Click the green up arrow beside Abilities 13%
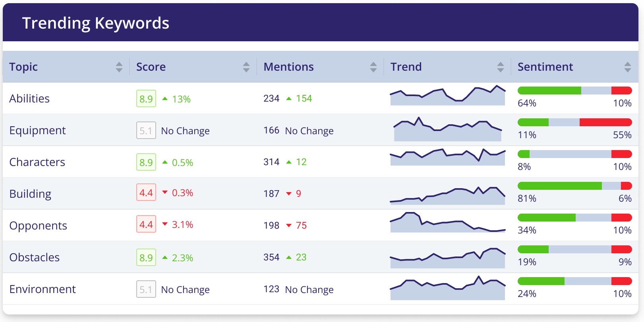 (x=165, y=98)
